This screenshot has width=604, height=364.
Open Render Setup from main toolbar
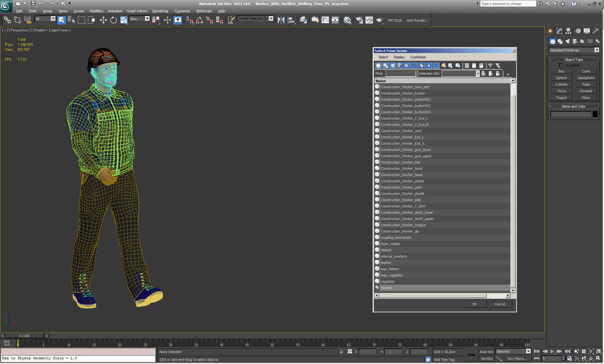[359, 20]
